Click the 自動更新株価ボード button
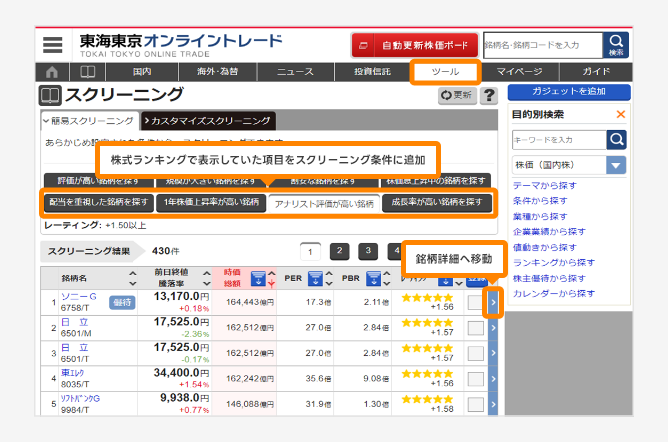The width and height of the screenshot is (668, 442). pos(415,45)
